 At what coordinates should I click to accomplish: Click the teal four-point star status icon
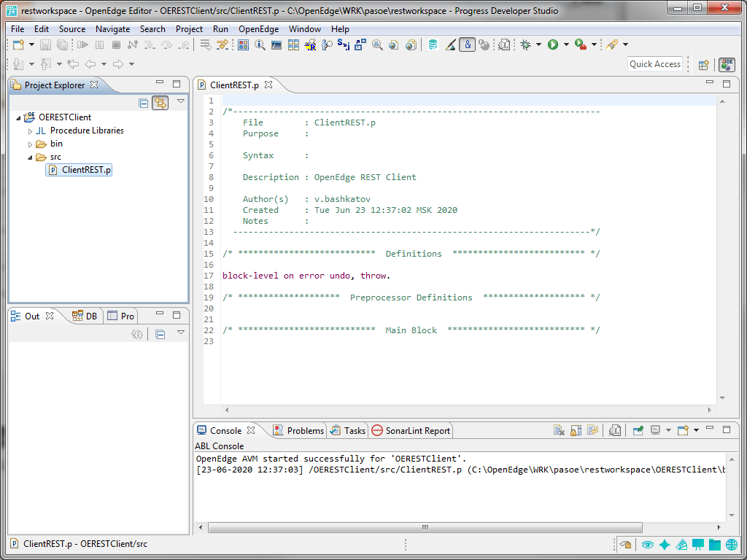tap(665, 544)
